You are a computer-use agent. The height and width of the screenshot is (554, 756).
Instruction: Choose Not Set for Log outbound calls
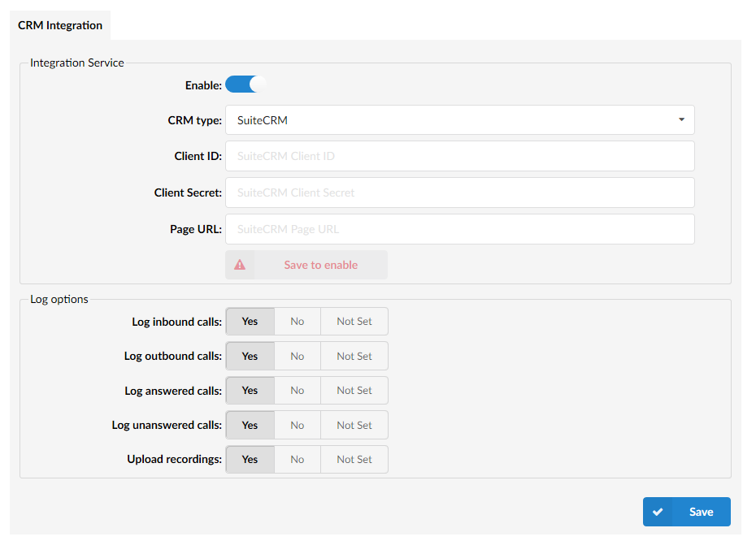(354, 356)
